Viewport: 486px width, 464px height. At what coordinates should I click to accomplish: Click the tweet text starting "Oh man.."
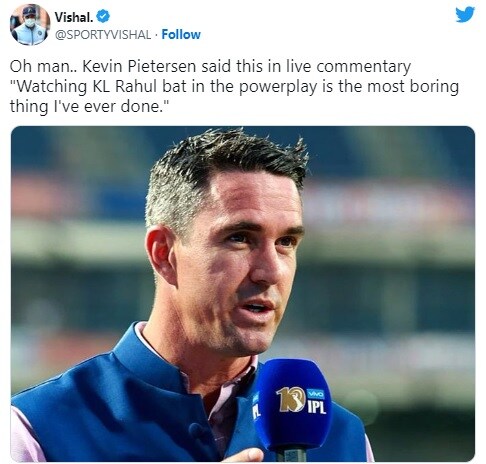point(234,87)
